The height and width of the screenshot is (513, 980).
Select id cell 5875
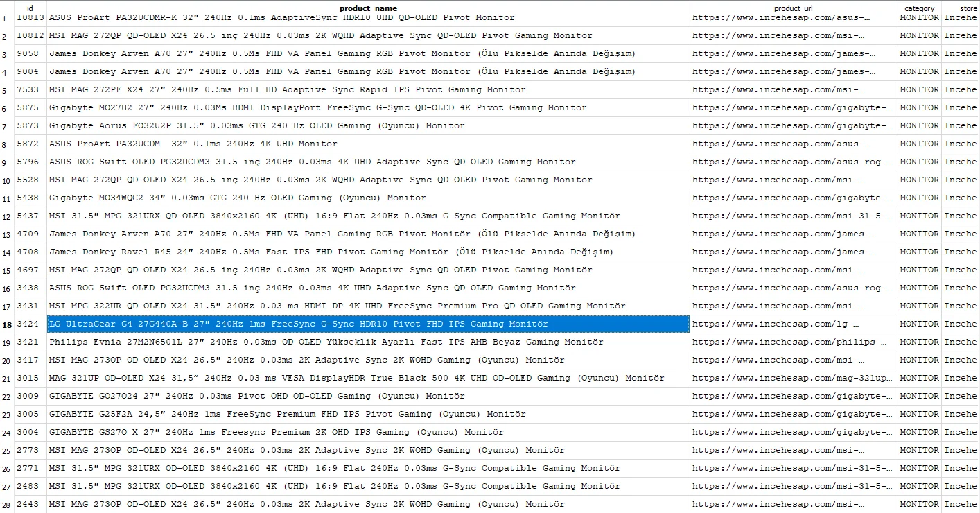pyautogui.click(x=30, y=107)
